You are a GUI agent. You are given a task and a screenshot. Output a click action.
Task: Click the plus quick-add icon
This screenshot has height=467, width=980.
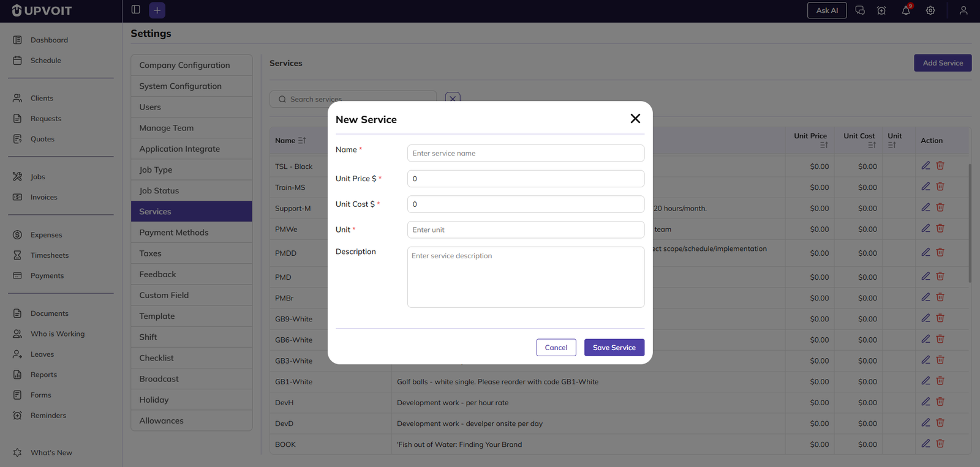point(157,10)
